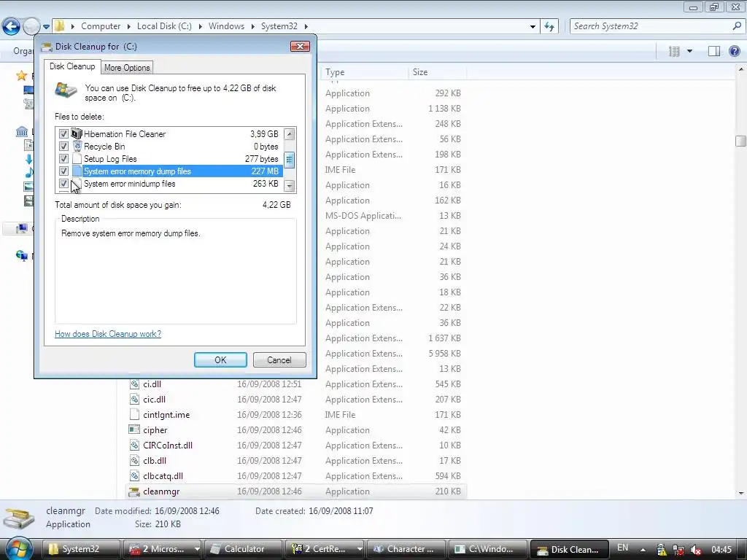747x560 pixels.
Task: Click the Favorites star icon in sidebar
Action: coord(21,75)
